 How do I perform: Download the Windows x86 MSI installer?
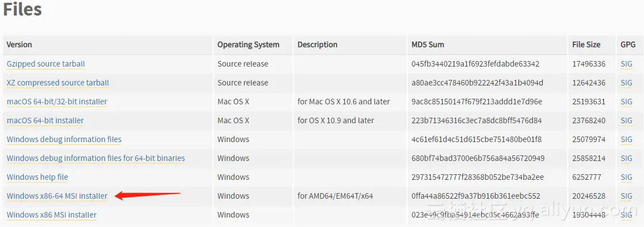click(x=51, y=215)
